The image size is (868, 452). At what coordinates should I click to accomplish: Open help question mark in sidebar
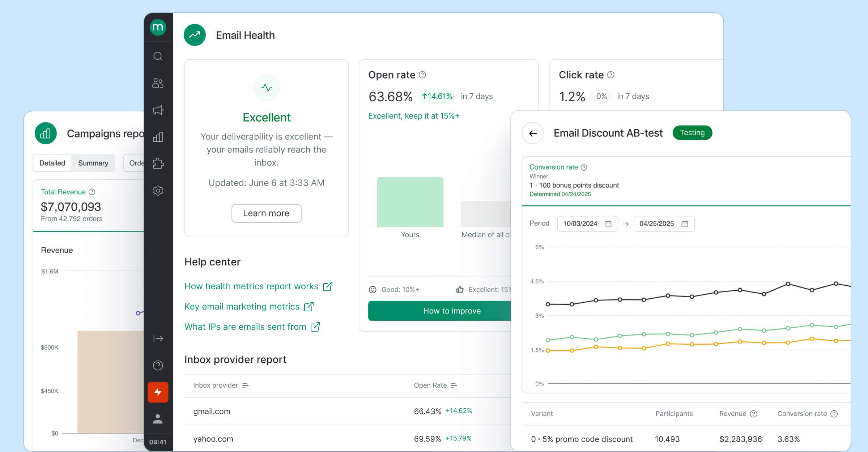158,365
